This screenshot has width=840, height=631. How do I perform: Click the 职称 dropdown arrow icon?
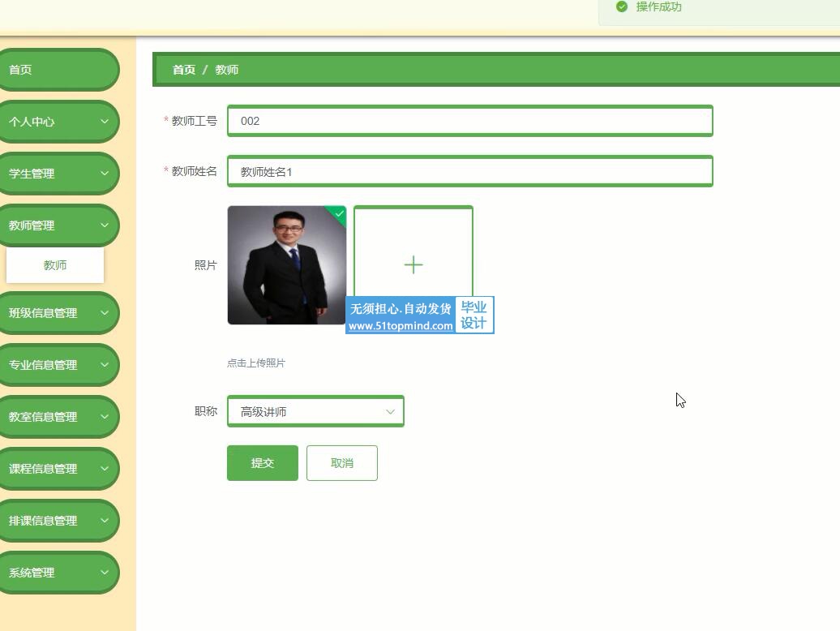pyautogui.click(x=390, y=411)
